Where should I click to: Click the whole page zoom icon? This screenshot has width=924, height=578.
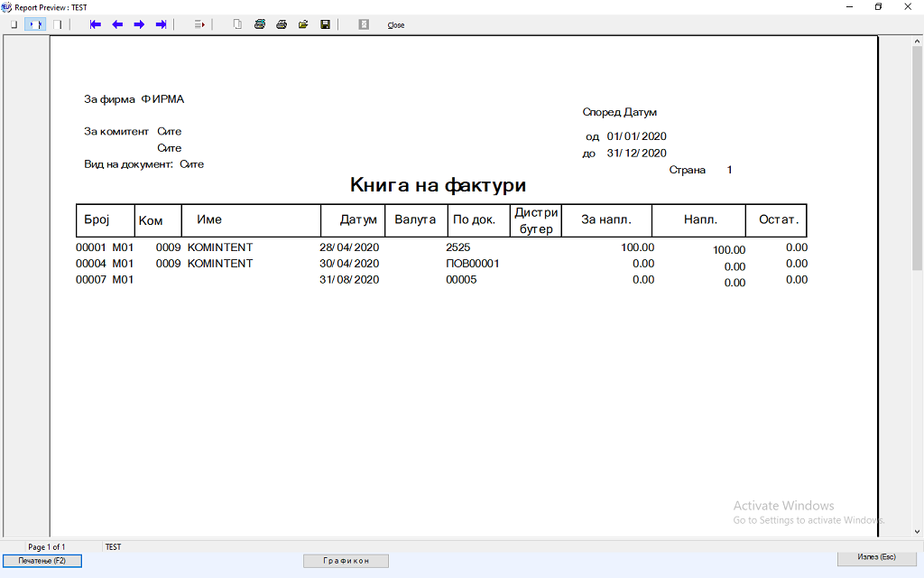pos(14,24)
